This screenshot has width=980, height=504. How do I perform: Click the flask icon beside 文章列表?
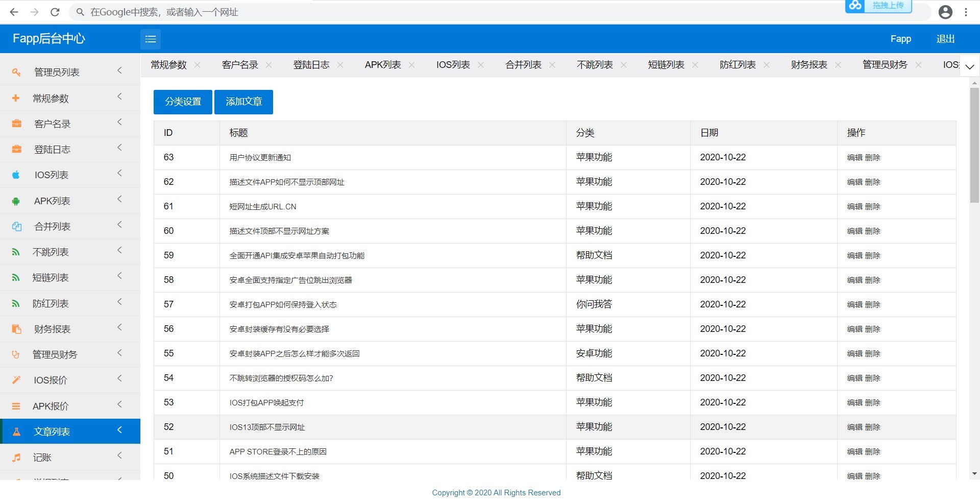pyautogui.click(x=16, y=432)
